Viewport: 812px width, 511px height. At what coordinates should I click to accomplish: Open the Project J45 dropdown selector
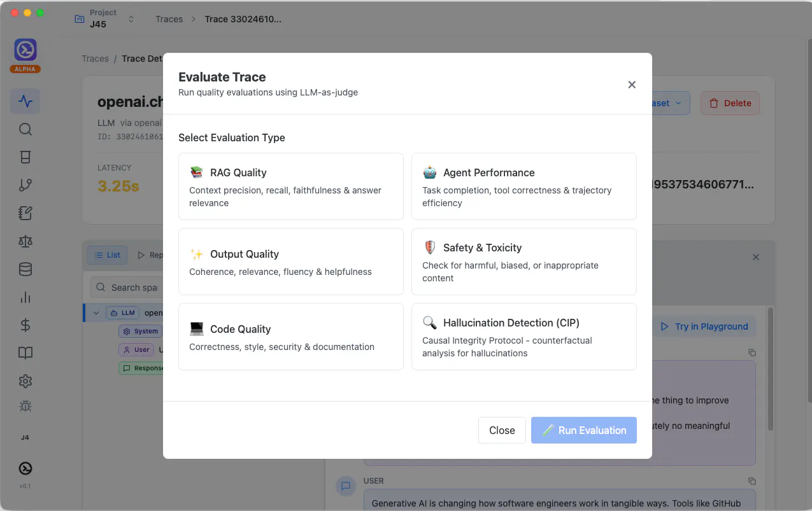point(105,19)
